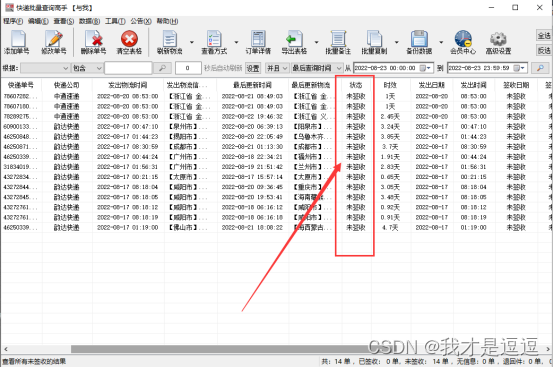The height and width of the screenshot is (367, 554).
Task: Click the 删除单号 delete icon
Action: 94,39
